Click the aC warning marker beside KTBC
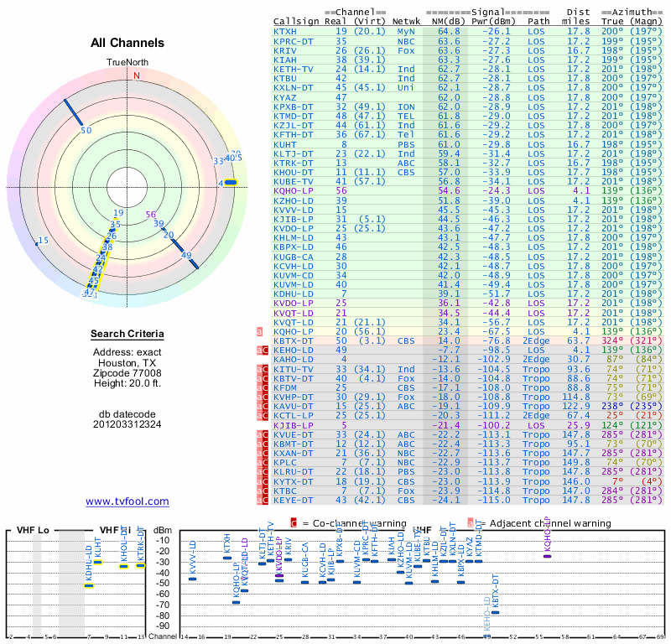Viewport: 671px width, 644px height. tap(263, 491)
